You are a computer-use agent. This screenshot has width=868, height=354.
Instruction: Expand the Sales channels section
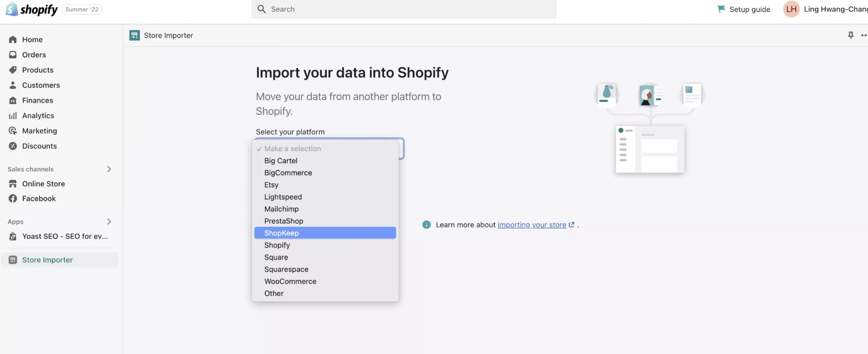[109, 169]
